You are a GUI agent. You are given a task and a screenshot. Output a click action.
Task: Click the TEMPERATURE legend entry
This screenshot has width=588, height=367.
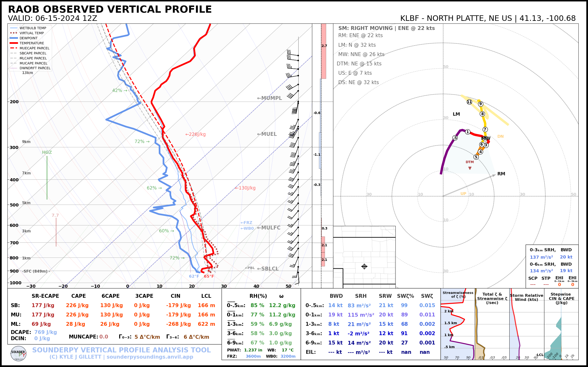(32, 43)
